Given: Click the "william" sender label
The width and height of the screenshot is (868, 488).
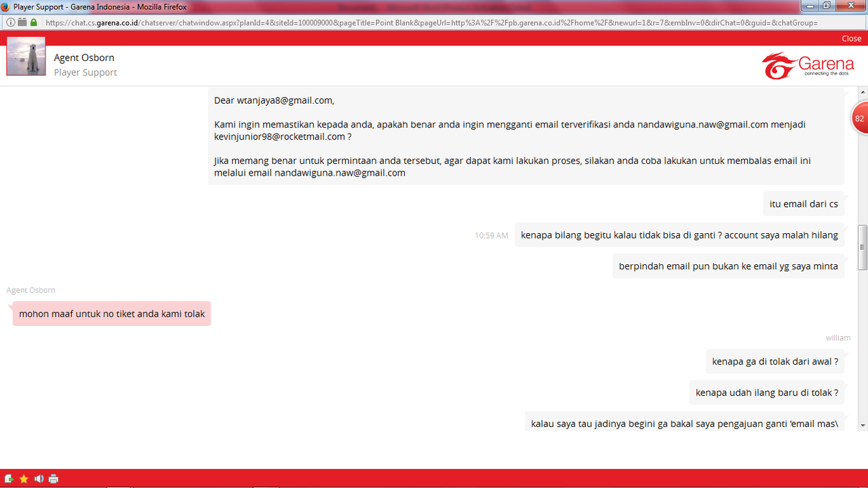Looking at the screenshot, I should pyautogui.click(x=838, y=338).
